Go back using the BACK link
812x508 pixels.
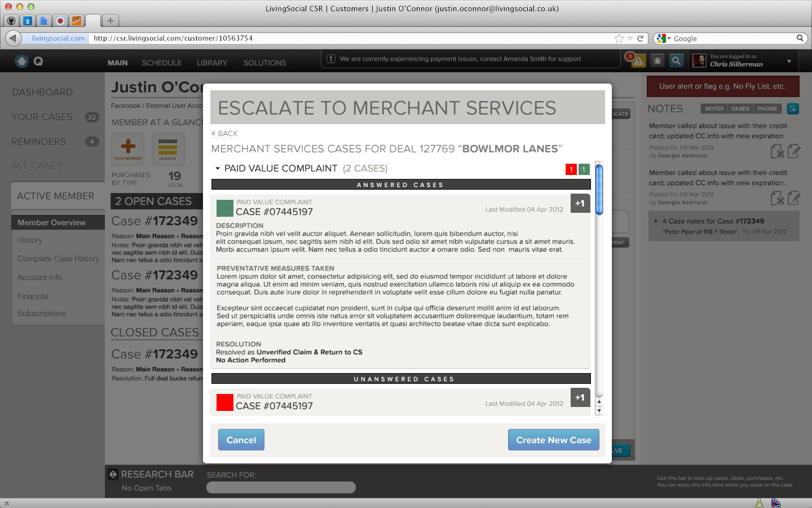click(x=224, y=134)
